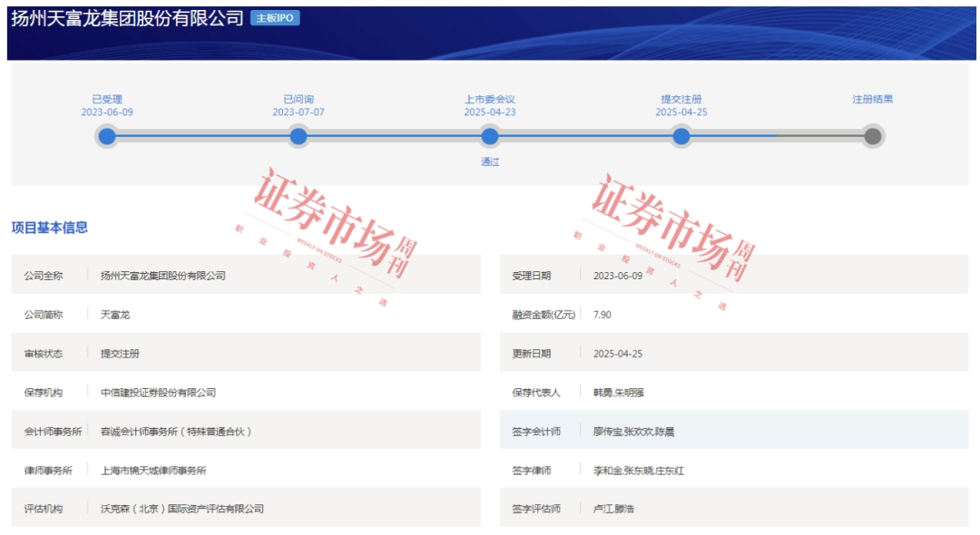Screen dimensions: 980x535
Task: Toggle the 融资金额 row showing 7.90
Action: coord(599,315)
